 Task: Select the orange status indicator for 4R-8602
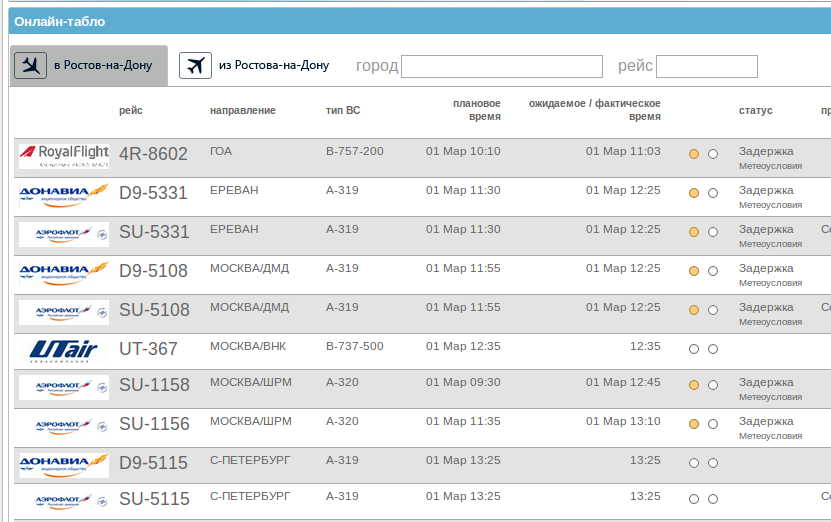click(x=694, y=154)
